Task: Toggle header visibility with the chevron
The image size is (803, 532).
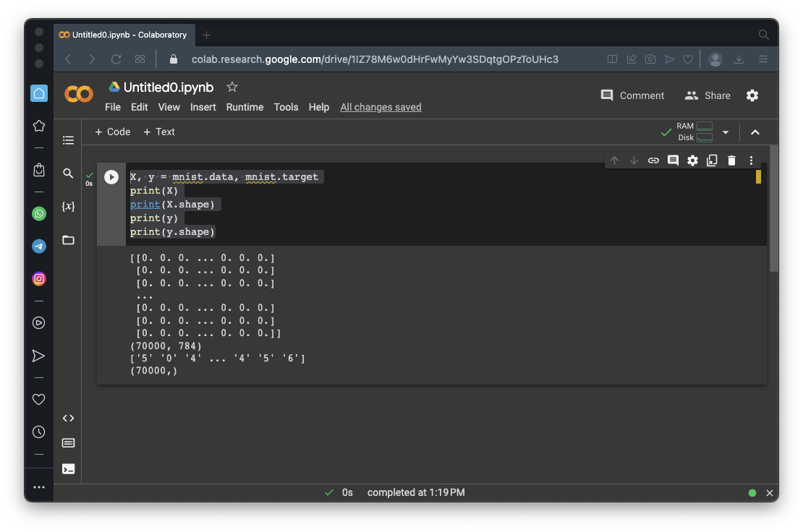Action: coord(755,132)
